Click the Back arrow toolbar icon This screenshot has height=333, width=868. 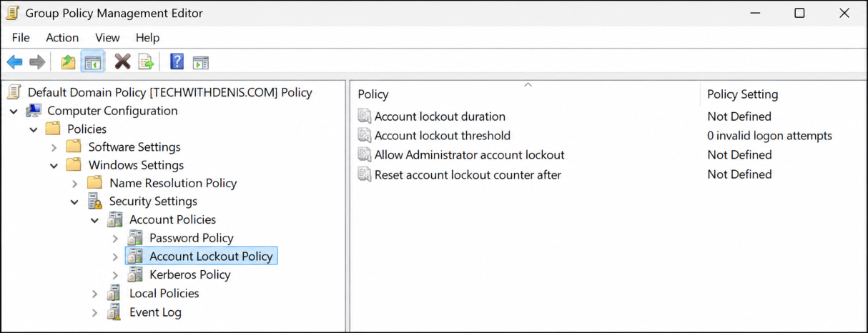[14, 62]
